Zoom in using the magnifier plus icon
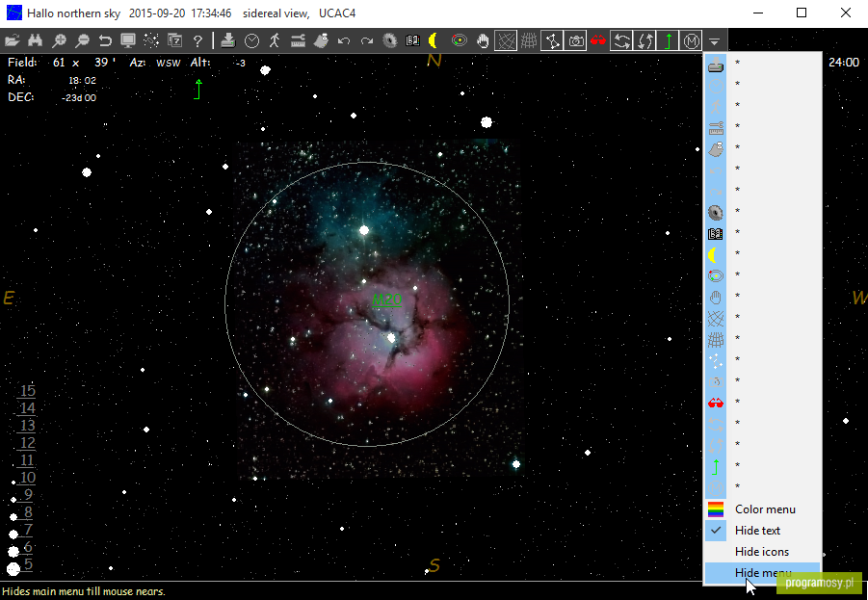 [59, 40]
